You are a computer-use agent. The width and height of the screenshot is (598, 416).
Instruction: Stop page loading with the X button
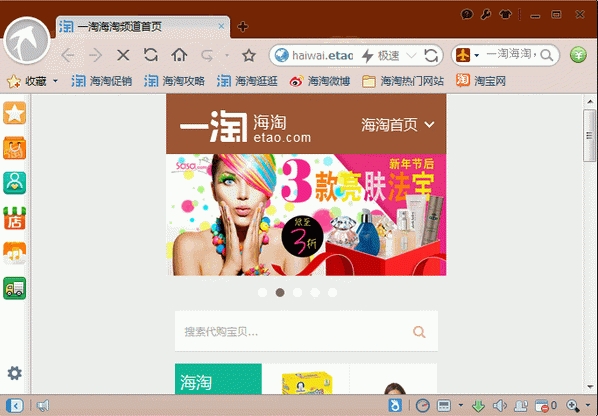tap(123, 55)
